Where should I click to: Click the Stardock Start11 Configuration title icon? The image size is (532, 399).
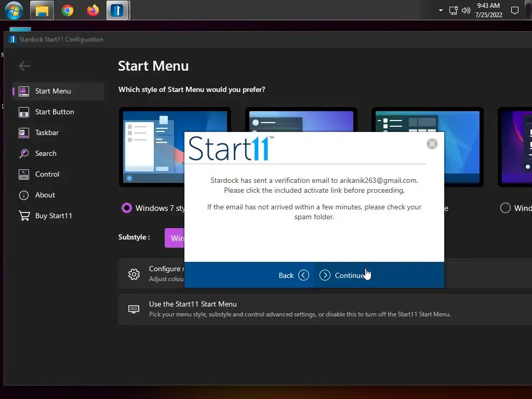click(x=12, y=39)
